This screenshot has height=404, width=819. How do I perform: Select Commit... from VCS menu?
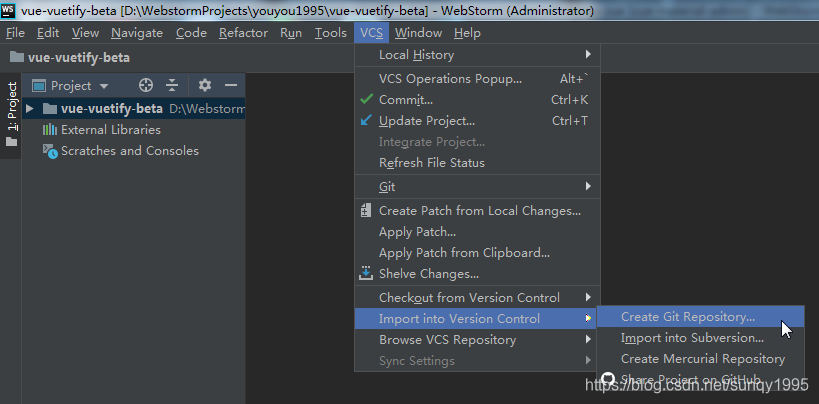coord(477,99)
